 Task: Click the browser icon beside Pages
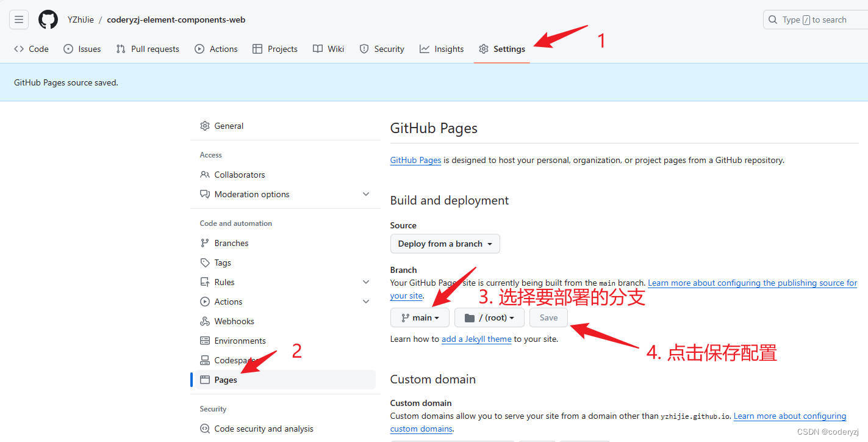click(205, 380)
